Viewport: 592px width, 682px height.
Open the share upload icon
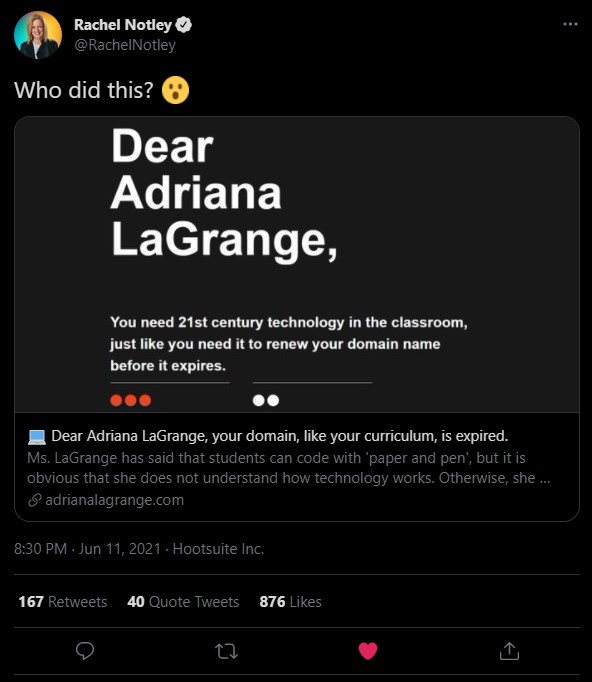tap(509, 651)
